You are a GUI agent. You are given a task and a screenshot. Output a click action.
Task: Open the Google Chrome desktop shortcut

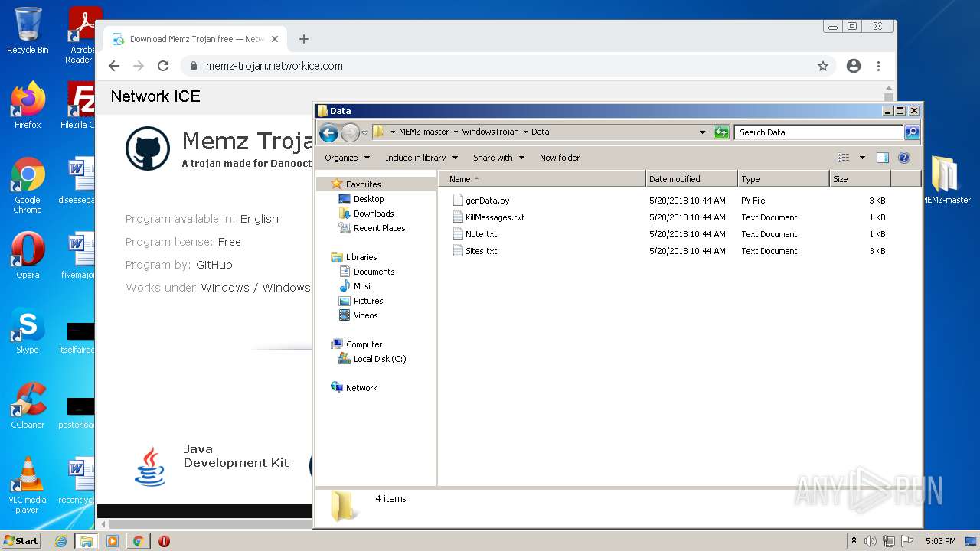(x=28, y=184)
